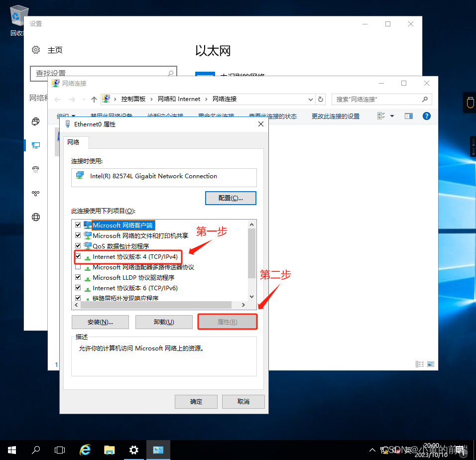Click the 卸载(U) button

click(164, 322)
